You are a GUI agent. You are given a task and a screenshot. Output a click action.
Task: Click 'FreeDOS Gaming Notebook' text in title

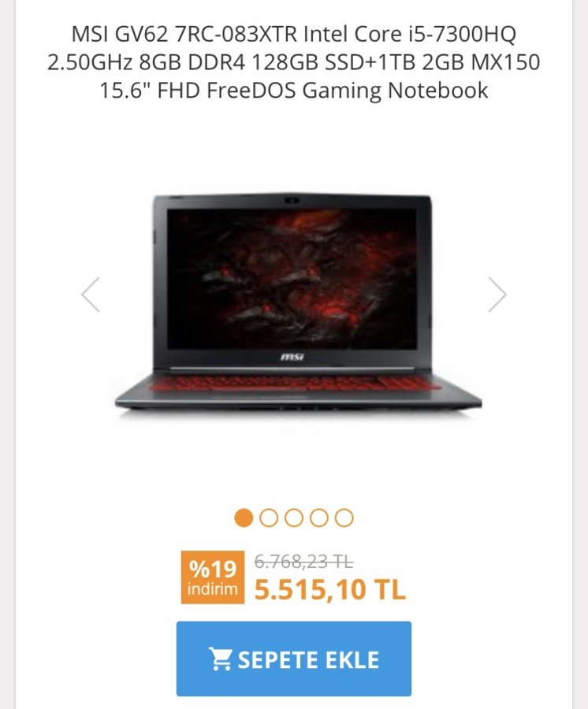coord(348,91)
